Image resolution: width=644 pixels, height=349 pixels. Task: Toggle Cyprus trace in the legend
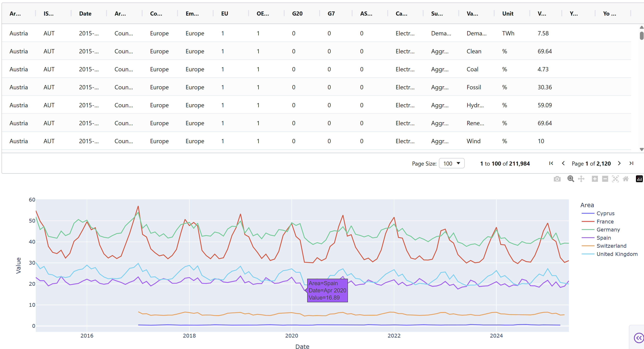coord(605,213)
